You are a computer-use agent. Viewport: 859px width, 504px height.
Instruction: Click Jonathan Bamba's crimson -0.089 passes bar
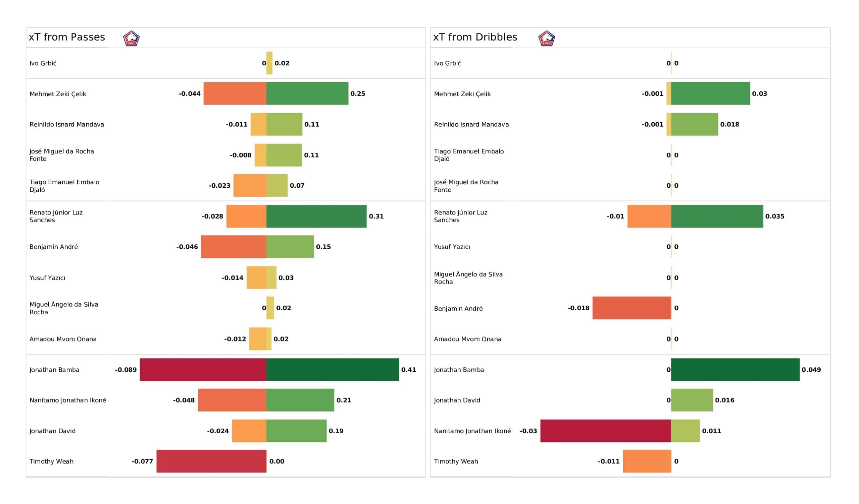(x=203, y=370)
